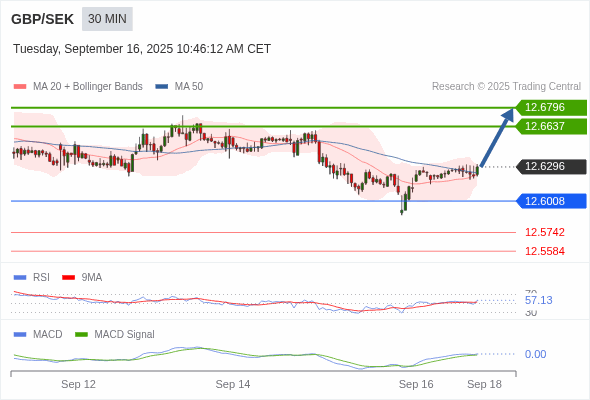Toggle the MA 50 legend entry
This screenshot has width=590, height=400.
179,87
